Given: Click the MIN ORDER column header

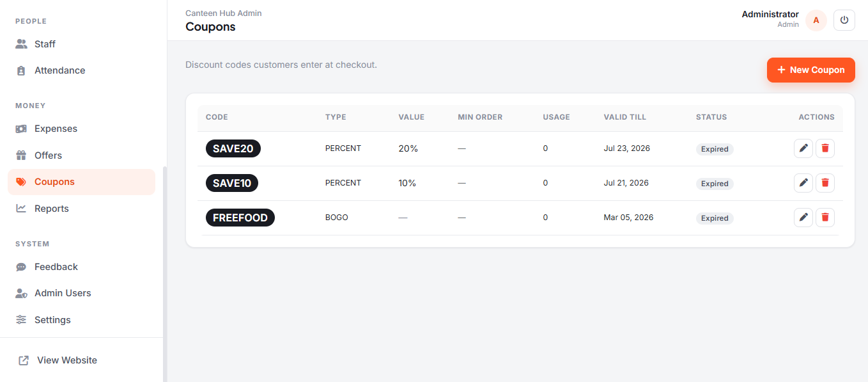Looking at the screenshot, I should 480,117.
